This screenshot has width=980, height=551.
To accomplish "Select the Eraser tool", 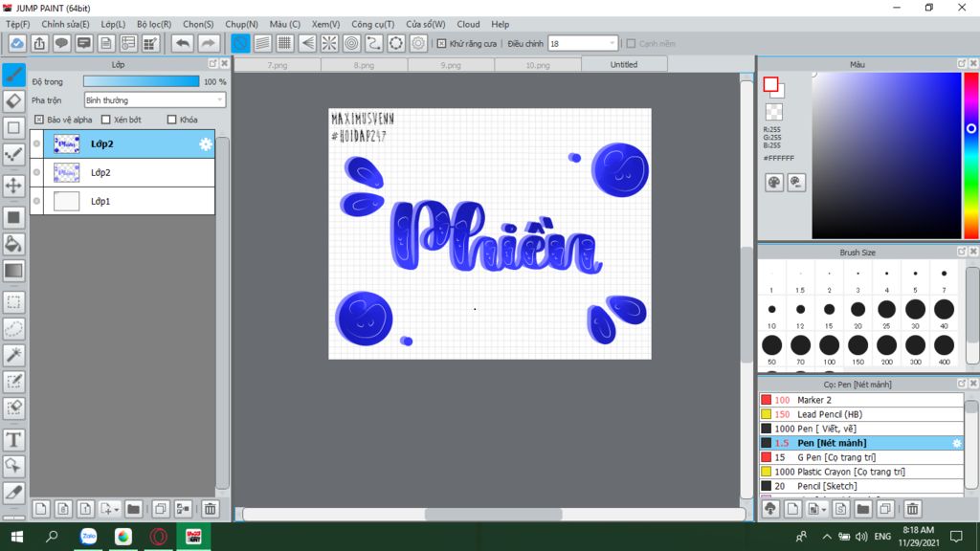I will [x=13, y=100].
